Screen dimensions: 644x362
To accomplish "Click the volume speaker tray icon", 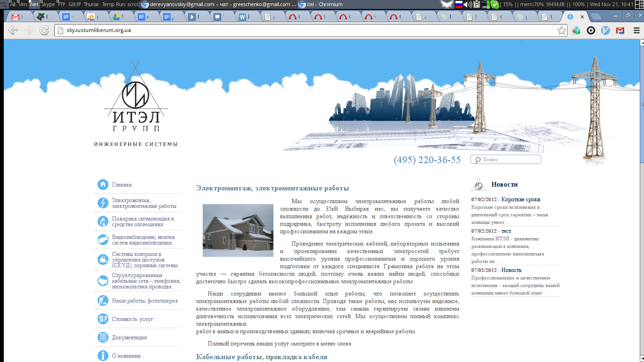I will coord(467,4).
